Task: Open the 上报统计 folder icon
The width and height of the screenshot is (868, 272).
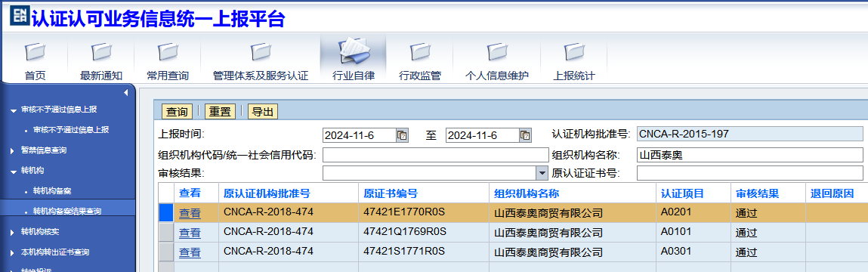Action: (573, 52)
